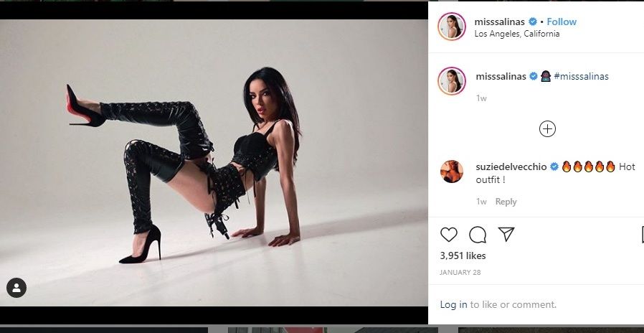View the 3,951 likes list
The height and width of the screenshot is (333, 644).
pos(463,255)
